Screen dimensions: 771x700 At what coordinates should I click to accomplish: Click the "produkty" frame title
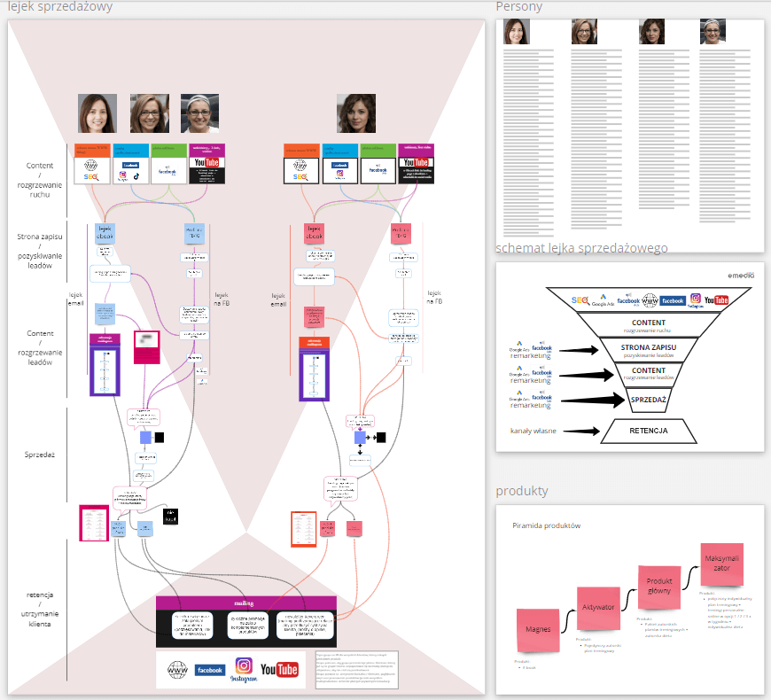coord(522,491)
